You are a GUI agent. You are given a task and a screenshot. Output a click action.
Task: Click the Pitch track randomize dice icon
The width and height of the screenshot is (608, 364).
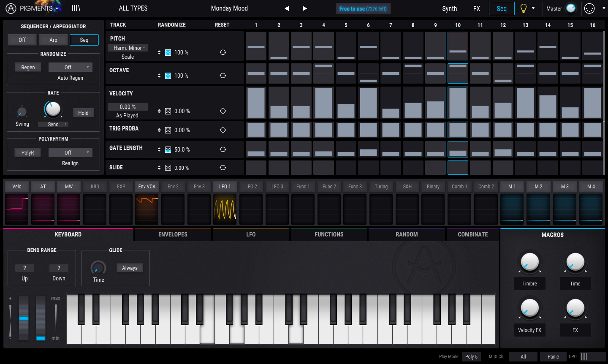point(168,52)
